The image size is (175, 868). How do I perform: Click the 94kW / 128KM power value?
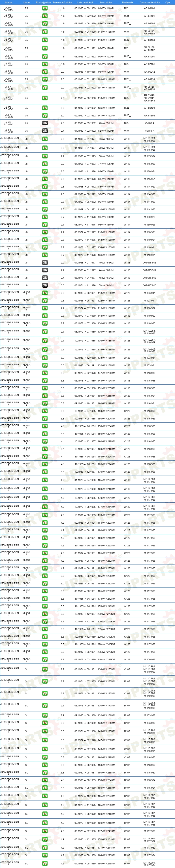click(x=106, y=72)
